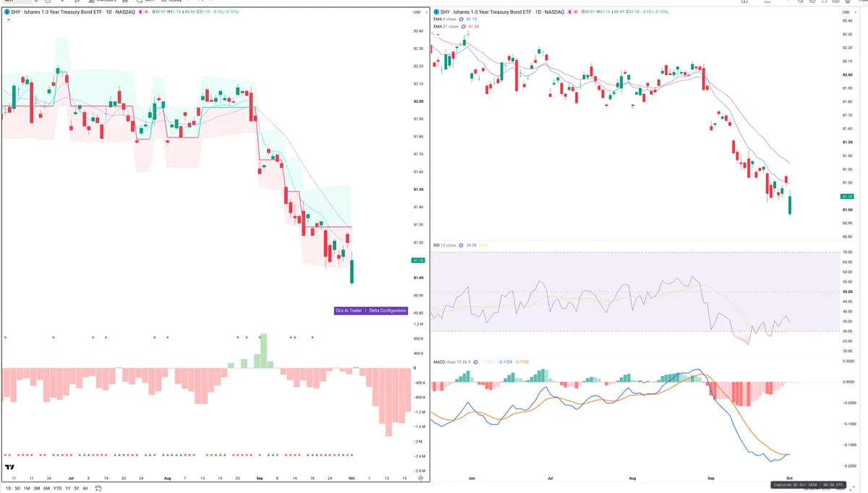Click the 82.40 price label on left axis
The image size is (868, 493).
417,31
